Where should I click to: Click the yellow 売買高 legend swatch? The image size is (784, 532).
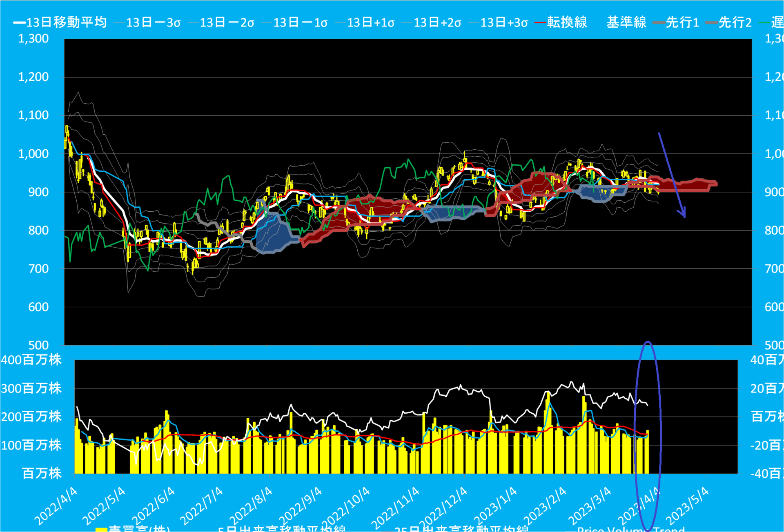click(101, 530)
